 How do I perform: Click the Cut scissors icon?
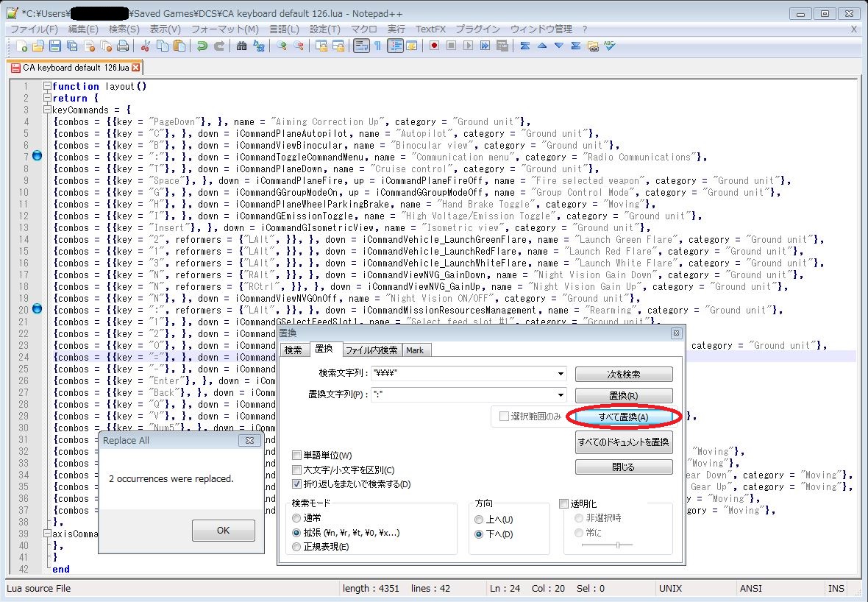point(146,46)
